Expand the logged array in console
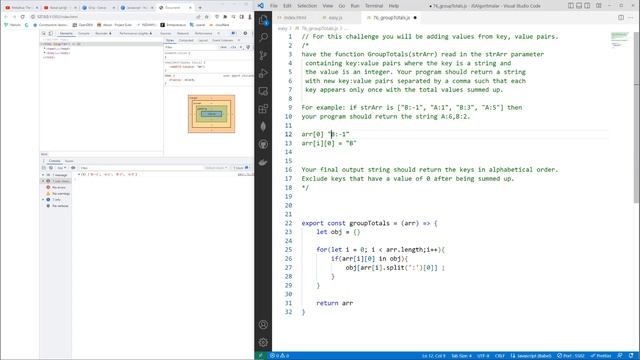The width and height of the screenshot is (640, 360). click(80, 174)
